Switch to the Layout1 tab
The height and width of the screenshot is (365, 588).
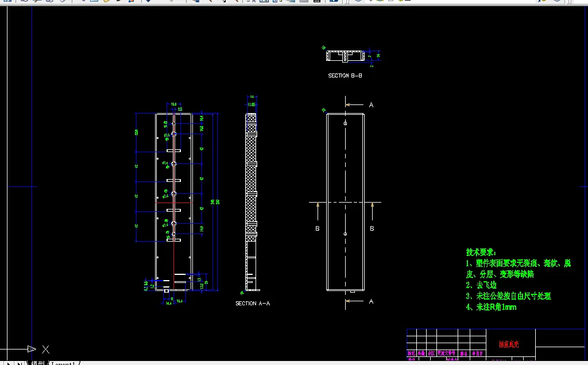click(64, 363)
